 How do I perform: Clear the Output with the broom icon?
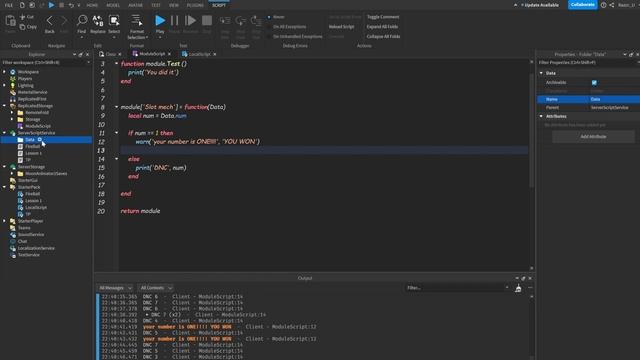pyautogui.click(x=518, y=288)
